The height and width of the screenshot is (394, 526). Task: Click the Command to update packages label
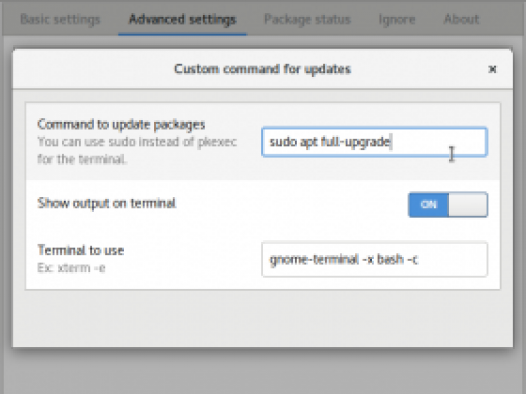tap(121, 124)
